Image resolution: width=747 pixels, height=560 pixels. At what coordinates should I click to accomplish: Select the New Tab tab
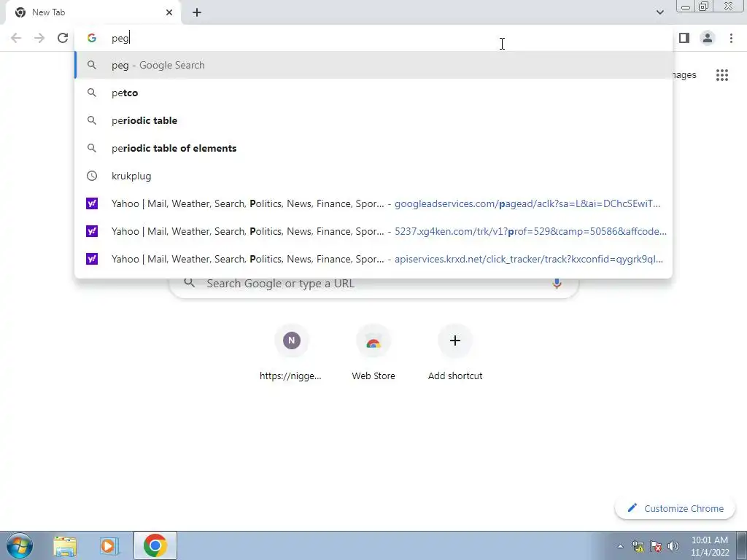click(93, 12)
